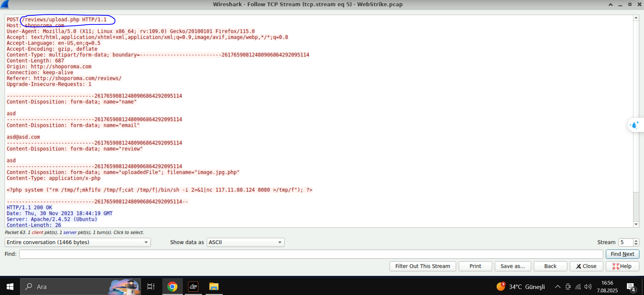Maximize the Wireshark Follow TCP Stream window
This screenshot has height=295, width=644.
630,4
